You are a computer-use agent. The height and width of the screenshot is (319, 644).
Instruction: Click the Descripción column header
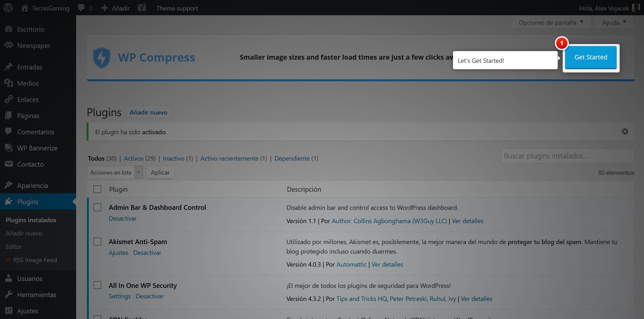tap(304, 189)
